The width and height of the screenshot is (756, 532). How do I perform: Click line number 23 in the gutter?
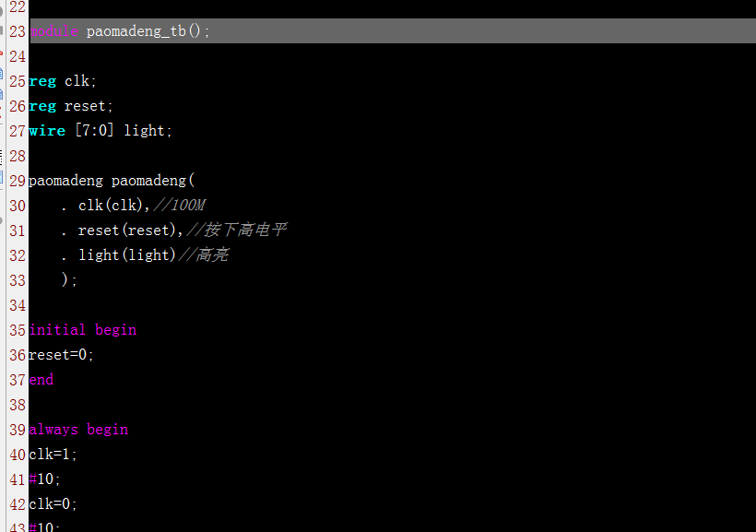[18, 31]
